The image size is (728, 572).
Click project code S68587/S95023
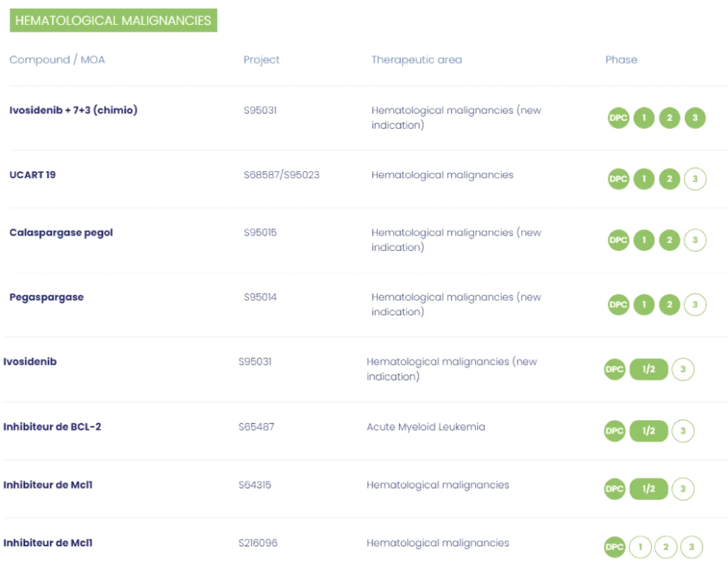(x=282, y=175)
